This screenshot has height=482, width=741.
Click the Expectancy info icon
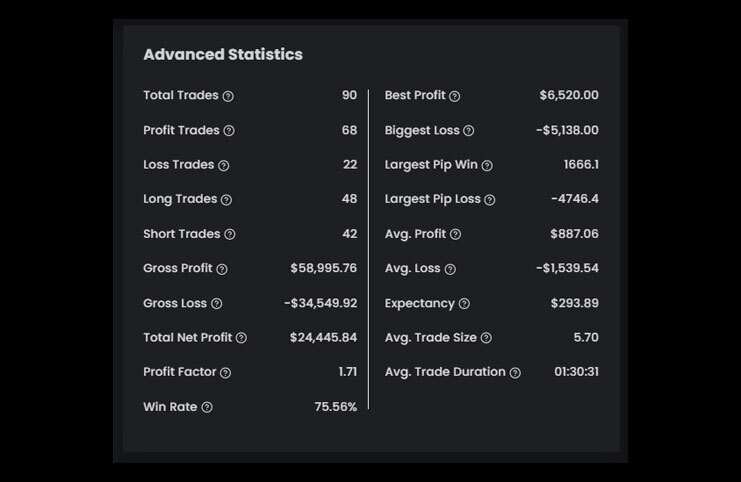click(x=464, y=304)
